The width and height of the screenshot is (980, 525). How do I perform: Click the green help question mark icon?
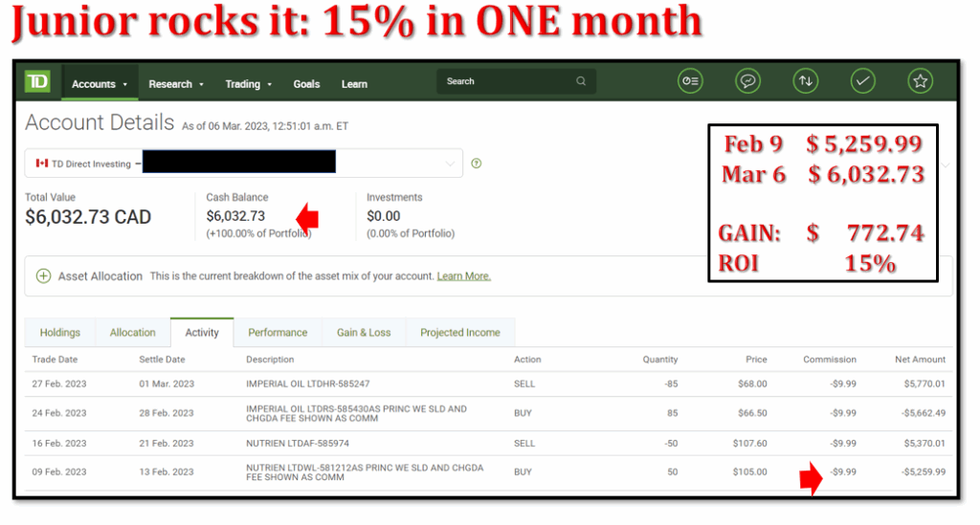477,164
